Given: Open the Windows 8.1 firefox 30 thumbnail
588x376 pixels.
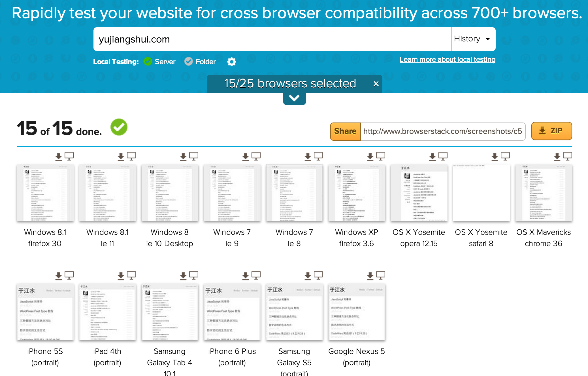Looking at the screenshot, I should tap(45, 193).
